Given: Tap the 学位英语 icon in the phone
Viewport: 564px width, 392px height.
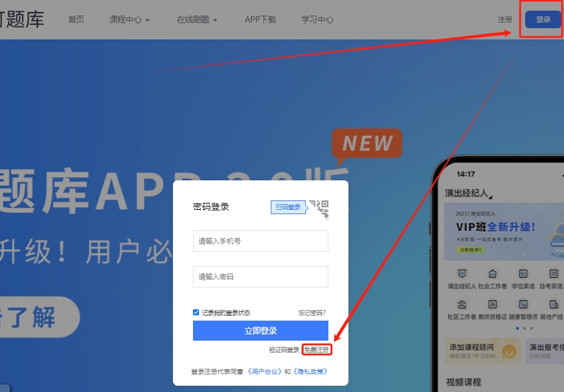Looking at the screenshot, I should 523,274.
